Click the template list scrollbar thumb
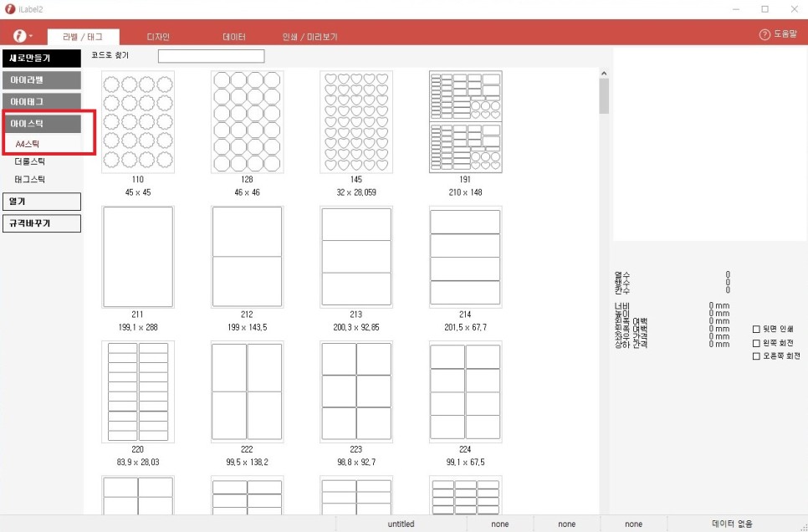 coord(604,96)
